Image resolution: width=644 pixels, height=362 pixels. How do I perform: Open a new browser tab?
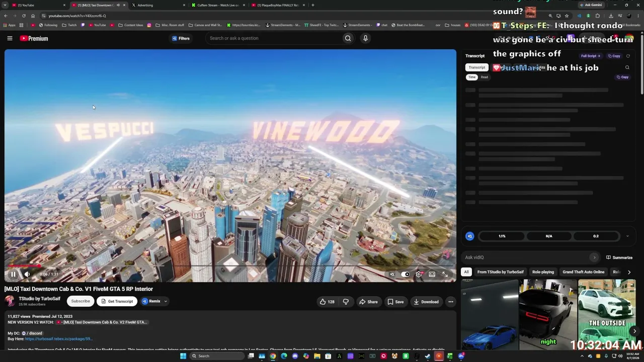click(x=313, y=5)
